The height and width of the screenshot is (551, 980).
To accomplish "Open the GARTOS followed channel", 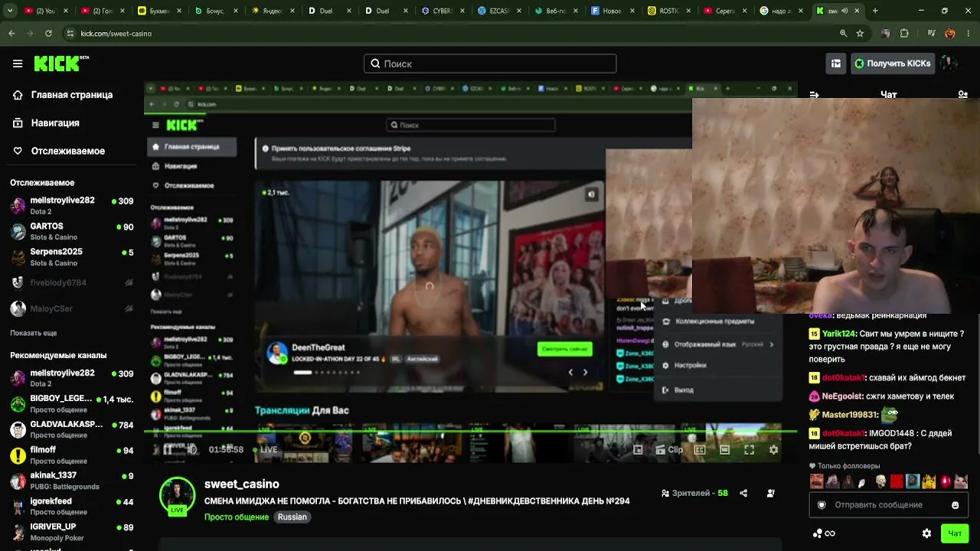I will pos(72,231).
